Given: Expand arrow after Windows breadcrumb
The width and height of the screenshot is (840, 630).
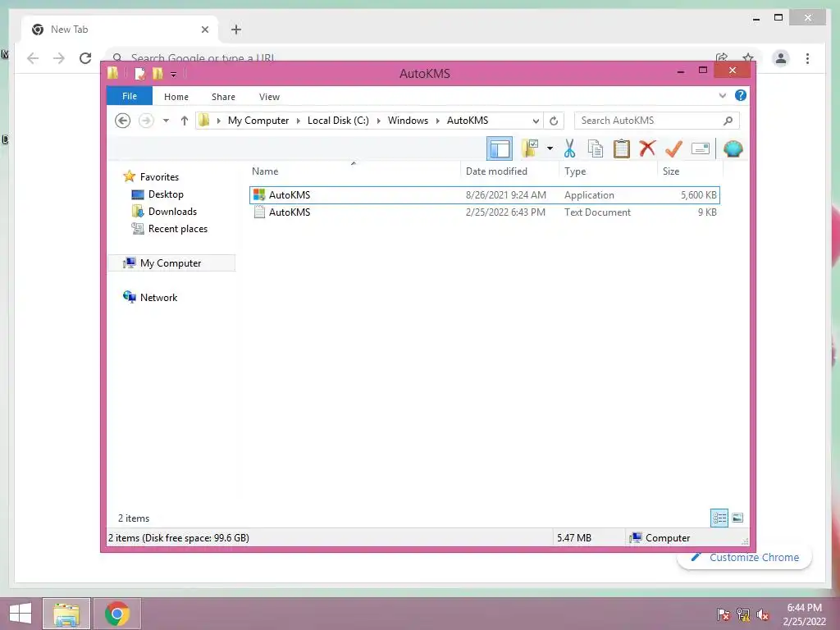Looking at the screenshot, I should (x=437, y=121).
